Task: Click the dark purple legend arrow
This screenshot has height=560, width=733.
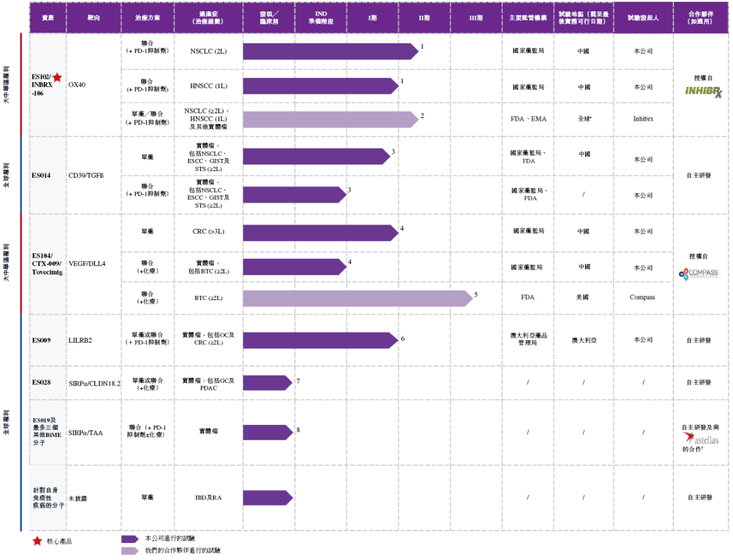Action: pyautogui.click(x=130, y=539)
